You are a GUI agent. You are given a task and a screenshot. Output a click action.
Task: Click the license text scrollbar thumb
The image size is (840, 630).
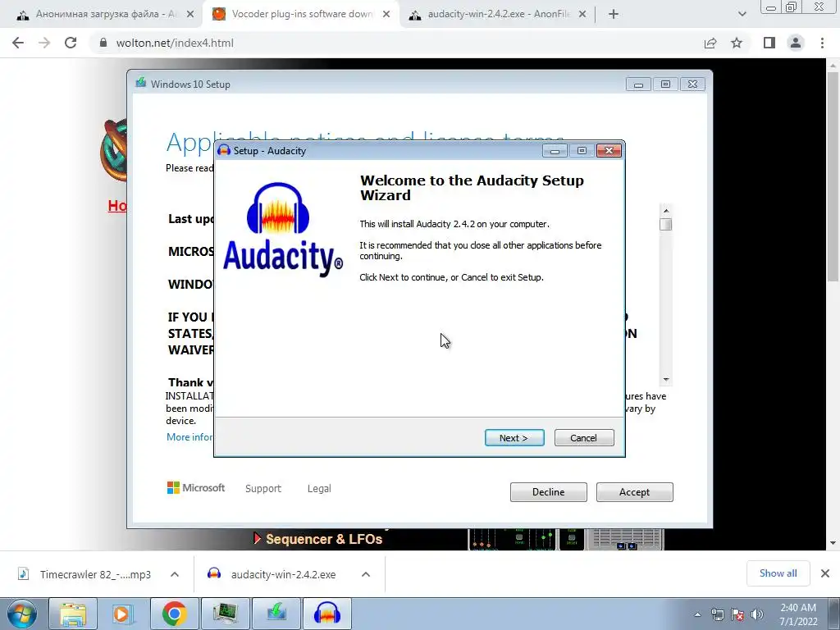pos(666,224)
